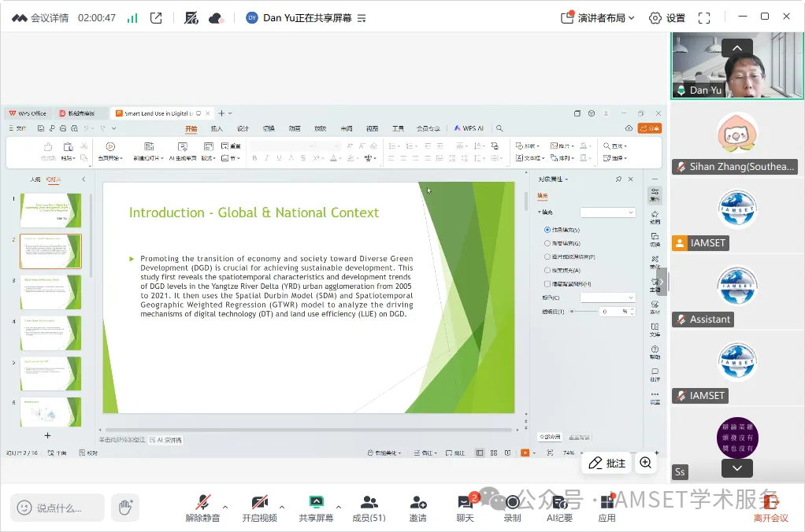Open the 插入 ribbon tab
Viewport: 805px width, 532px height.
[217, 128]
